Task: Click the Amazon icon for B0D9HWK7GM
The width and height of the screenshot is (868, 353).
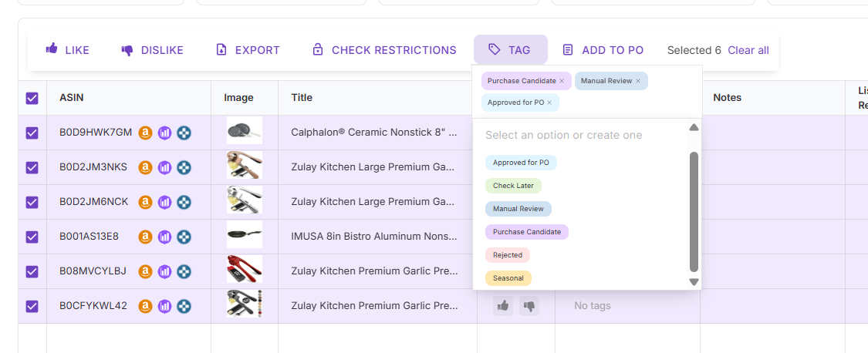Action: click(x=145, y=133)
